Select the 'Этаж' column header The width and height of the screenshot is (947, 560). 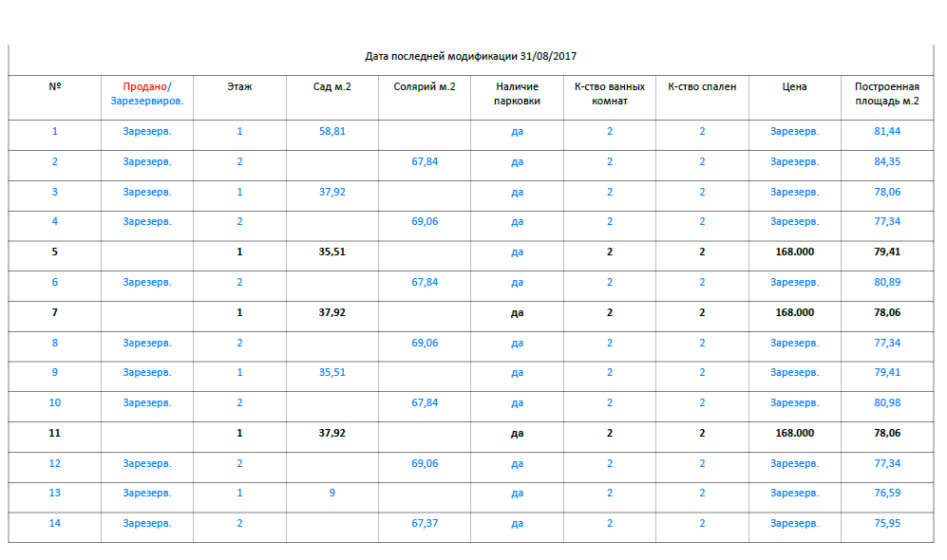click(239, 86)
